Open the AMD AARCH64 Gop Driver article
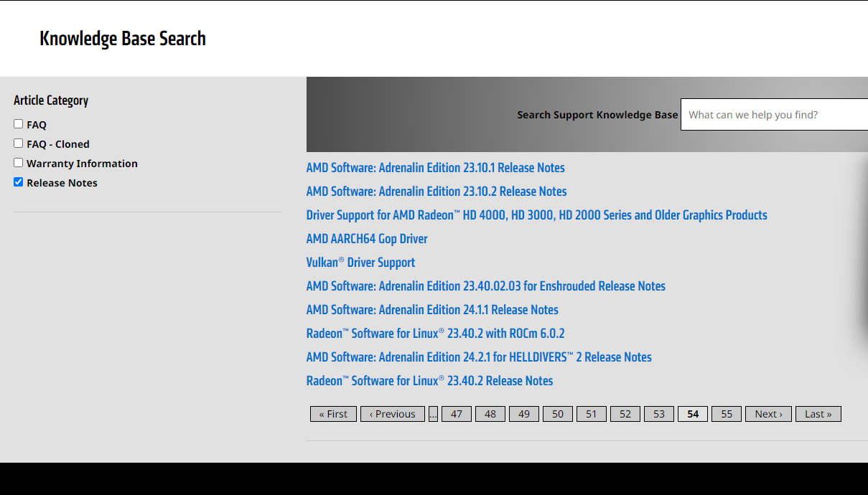This screenshot has width=868, height=495. point(367,239)
